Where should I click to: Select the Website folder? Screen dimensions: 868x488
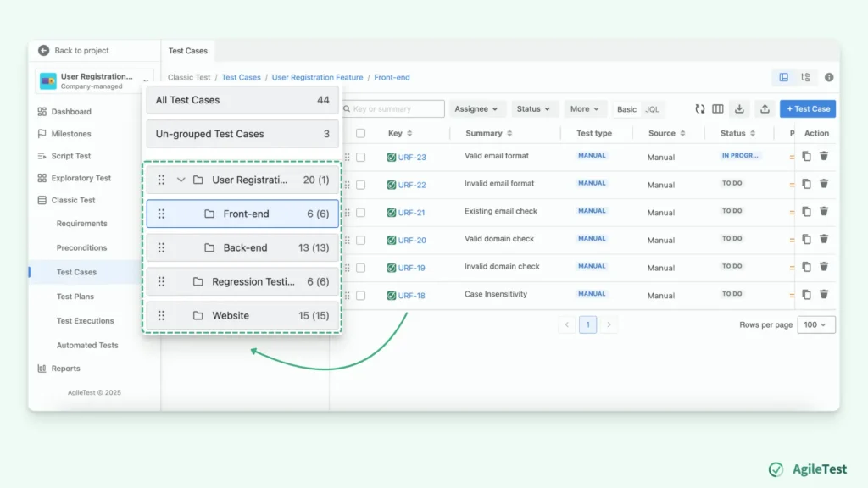242,315
